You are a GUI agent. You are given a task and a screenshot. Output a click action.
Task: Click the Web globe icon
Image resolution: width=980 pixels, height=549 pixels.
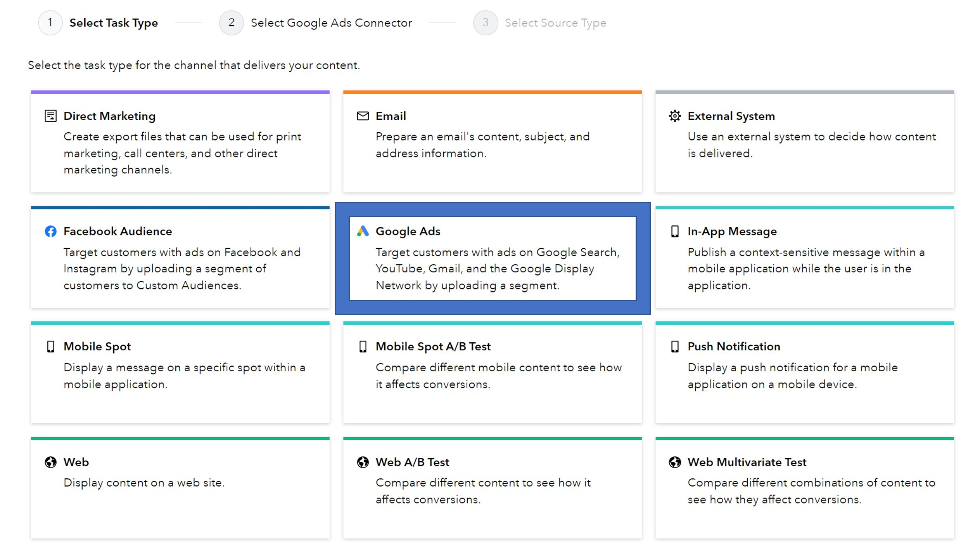[x=51, y=462]
